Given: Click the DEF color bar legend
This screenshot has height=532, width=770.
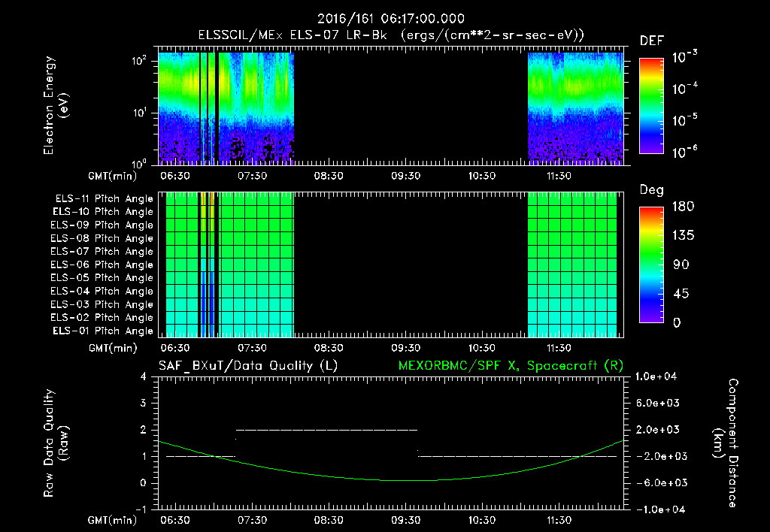Looking at the screenshot, I should [651, 106].
